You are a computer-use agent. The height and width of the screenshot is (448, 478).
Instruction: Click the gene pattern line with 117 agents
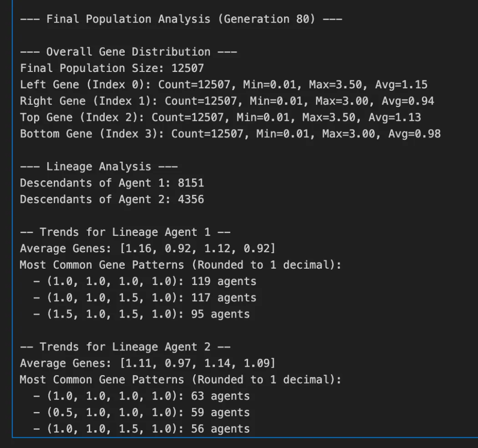coord(144,298)
